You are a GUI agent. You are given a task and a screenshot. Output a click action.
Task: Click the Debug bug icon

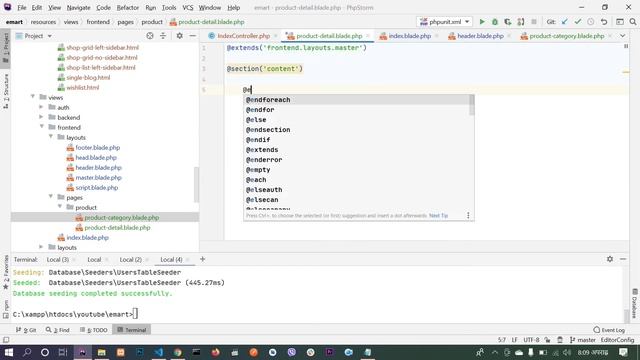[495, 22]
